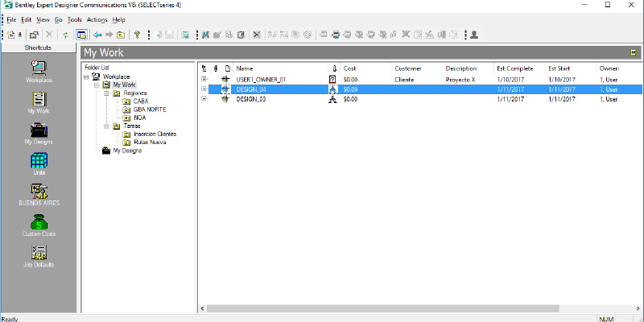
Task: Open the Custom Costs shortcut
Action: [x=39, y=223]
